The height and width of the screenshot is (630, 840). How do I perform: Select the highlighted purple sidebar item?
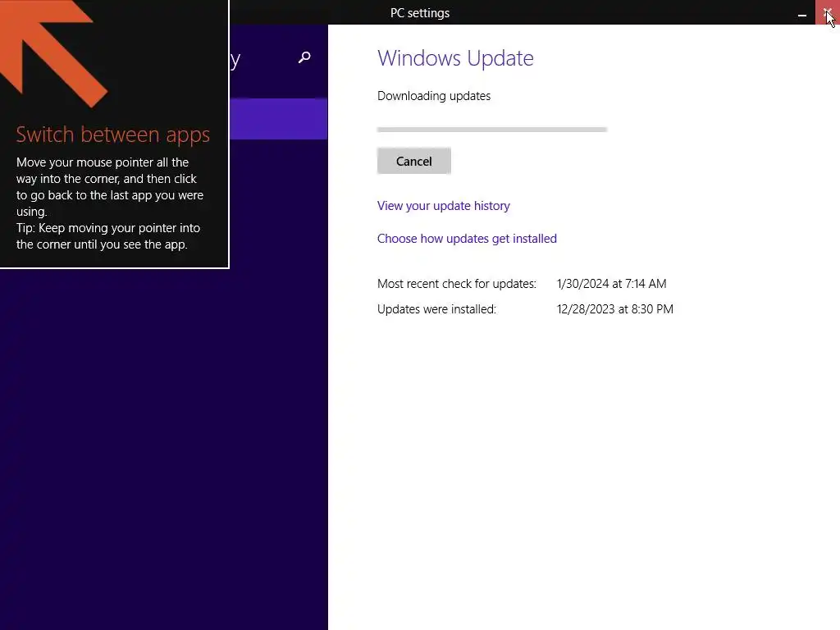279,118
